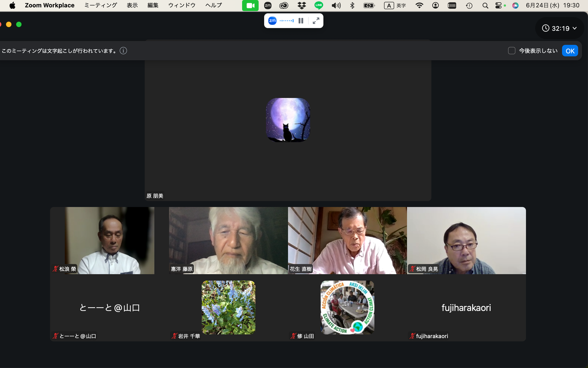Toggle the Control Center icon
Image resolution: width=588 pixels, height=368 pixels.
(499, 6)
